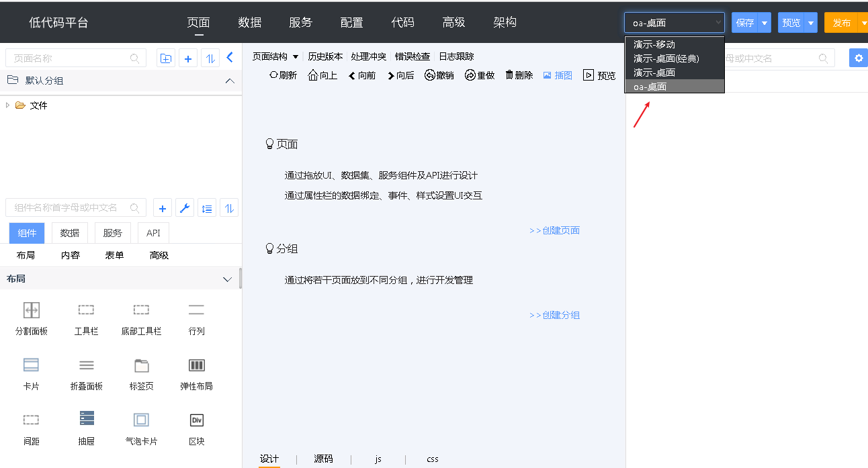This screenshot has height=468, width=868.
Task: Click the 向前 toolbar button
Action: click(x=362, y=75)
